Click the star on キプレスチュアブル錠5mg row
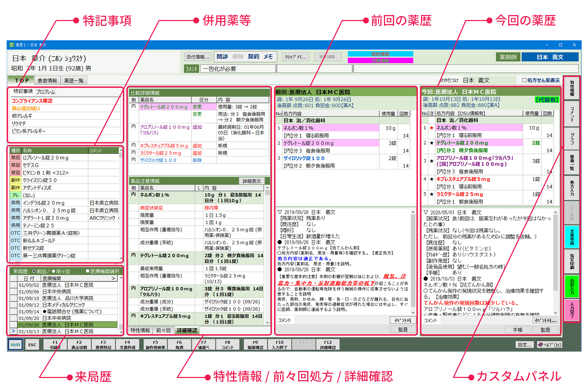 (432, 179)
